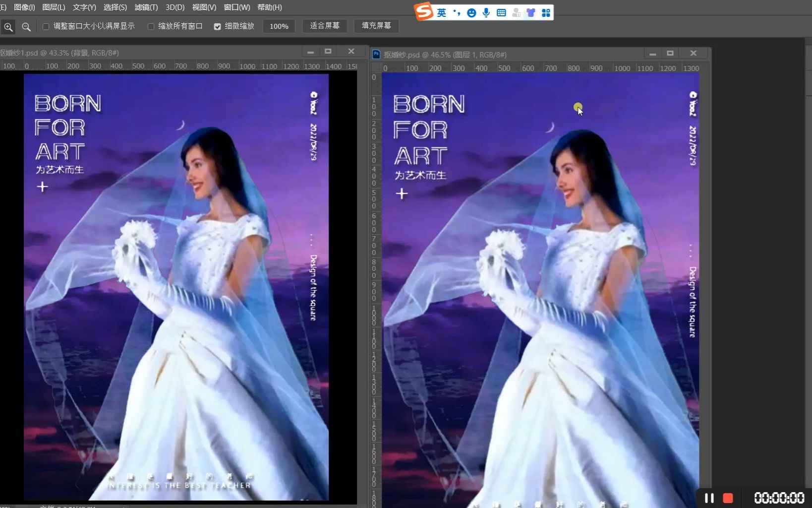Image resolution: width=812 pixels, height=508 pixels.
Task: Maximize the 抠婚纱.psd document window
Action: tap(670, 54)
